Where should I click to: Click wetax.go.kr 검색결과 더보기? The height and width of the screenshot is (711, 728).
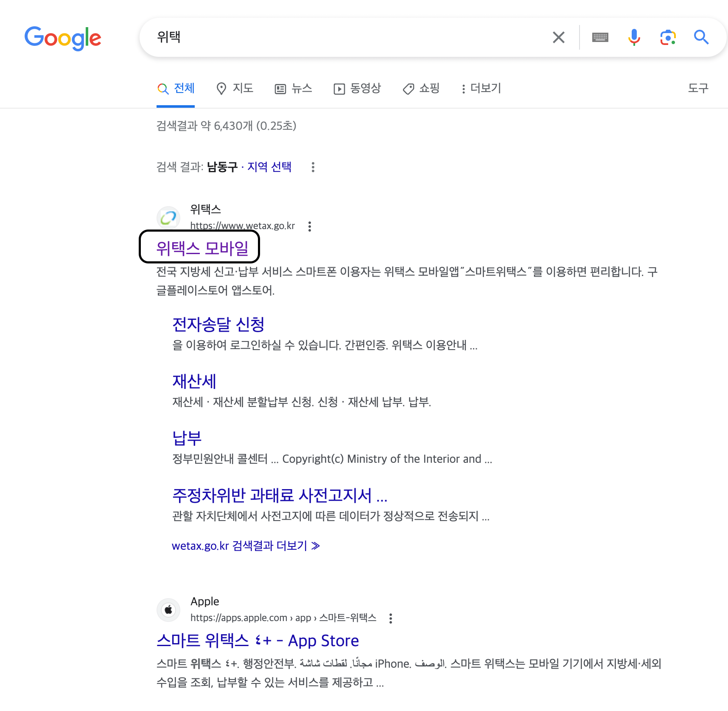click(x=246, y=546)
